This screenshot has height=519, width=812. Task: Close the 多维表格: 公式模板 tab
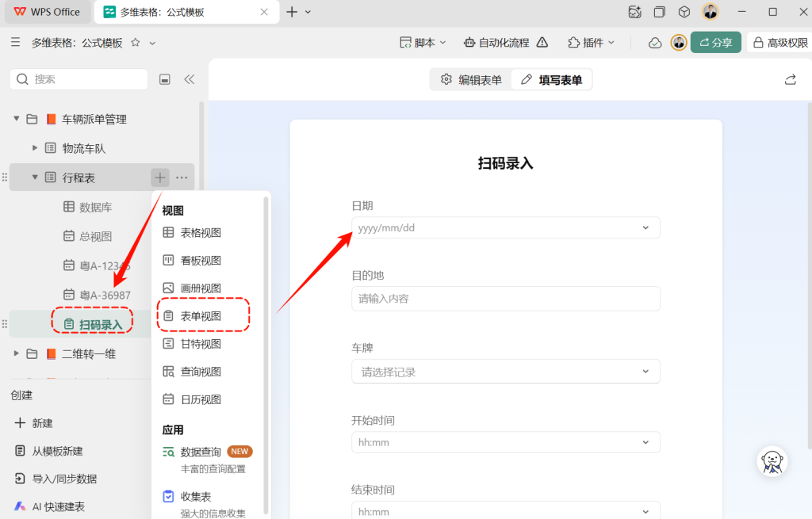click(264, 12)
